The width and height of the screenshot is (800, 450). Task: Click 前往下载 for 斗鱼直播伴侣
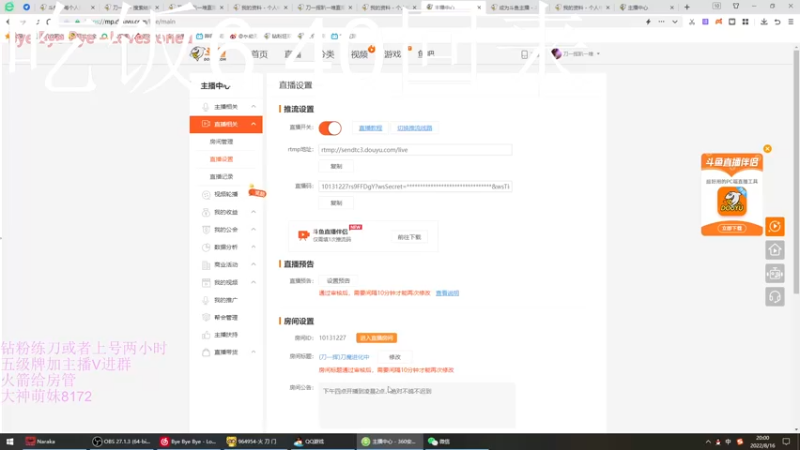[x=409, y=237]
